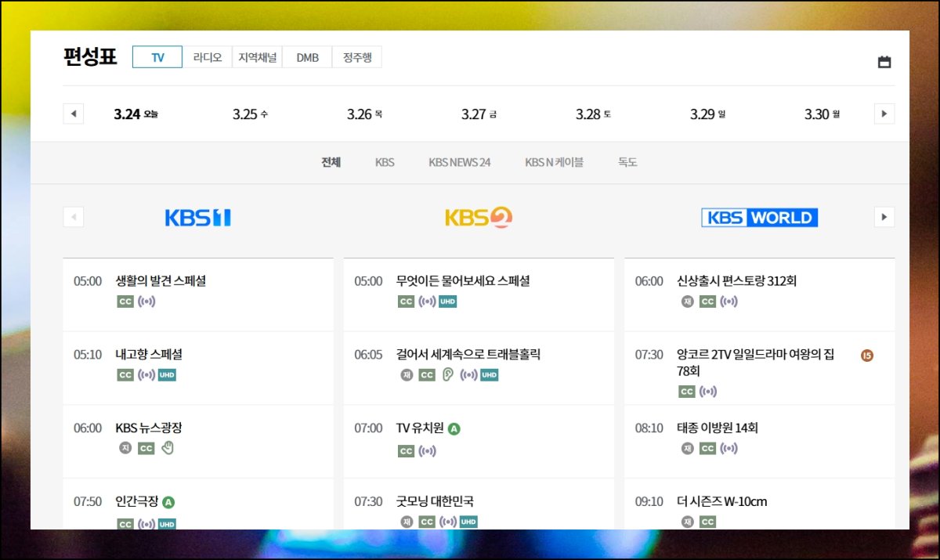Open program 신상출시 편스토랑 312회
Screen dimensions: 940x560
pos(737,281)
